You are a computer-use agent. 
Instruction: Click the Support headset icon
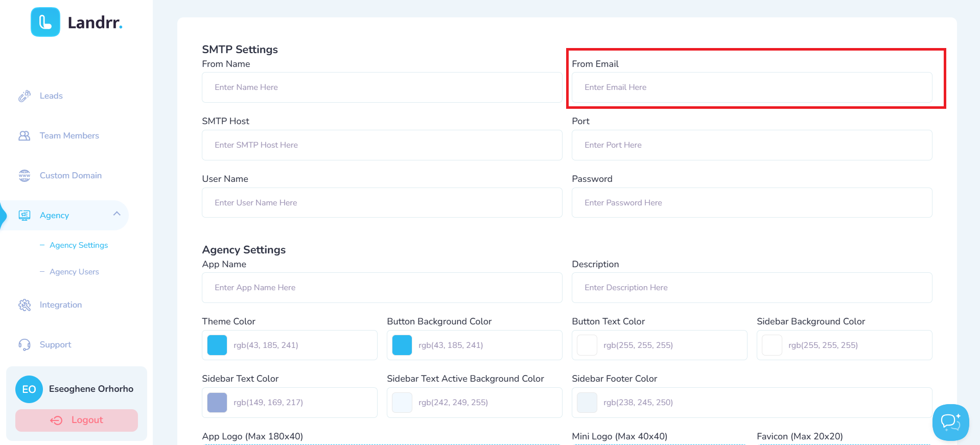click(25, 345)
